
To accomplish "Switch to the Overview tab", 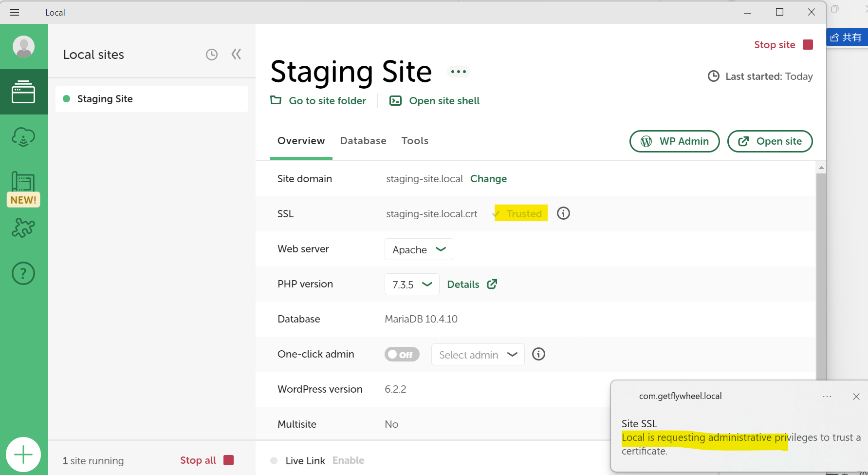I will coord(301,141).
